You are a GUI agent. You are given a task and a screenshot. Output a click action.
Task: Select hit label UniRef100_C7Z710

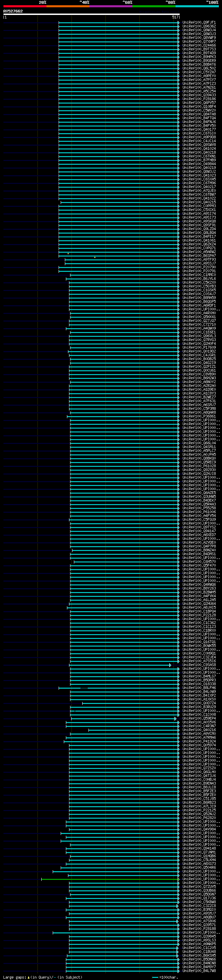pyautogui.click(x=199, y=324)
